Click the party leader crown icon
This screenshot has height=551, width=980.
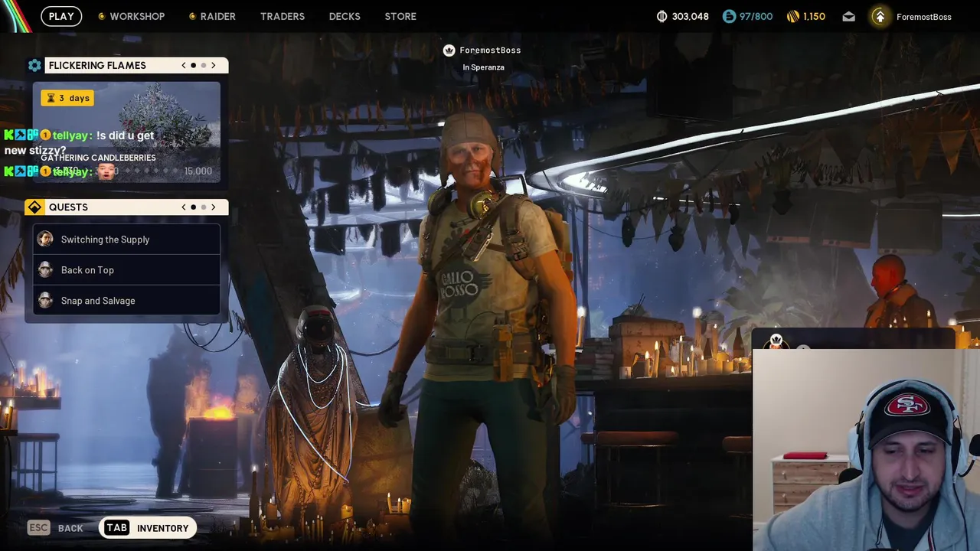click(449, 51)
